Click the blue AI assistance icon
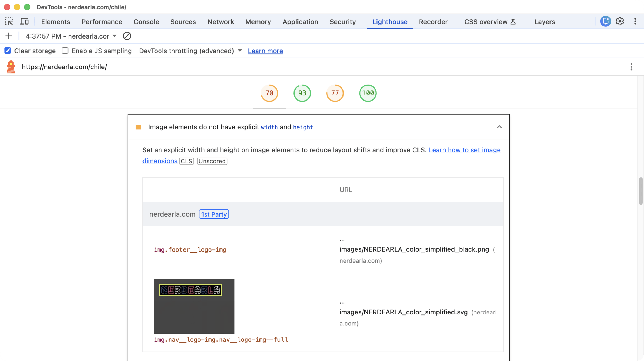Screen dimensions: 644x361 [605, 21]
